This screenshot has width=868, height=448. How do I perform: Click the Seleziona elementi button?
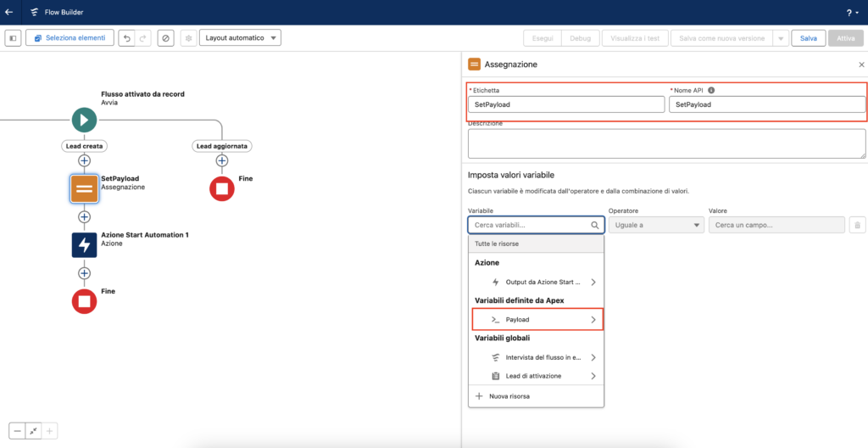(70, 38)
